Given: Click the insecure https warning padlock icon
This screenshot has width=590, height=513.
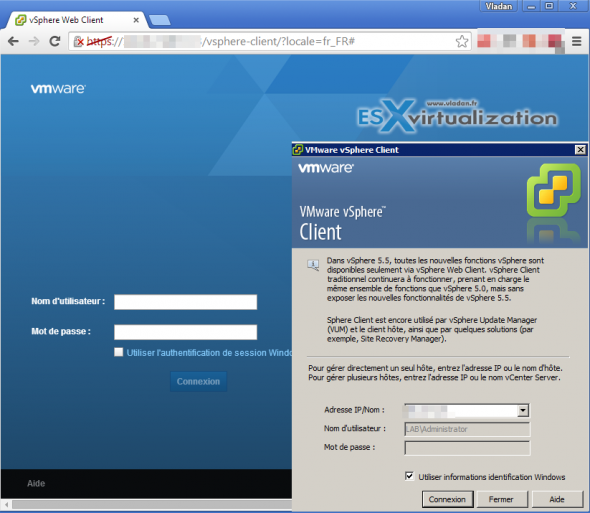Looking at the screenshot, I should 79,41.
